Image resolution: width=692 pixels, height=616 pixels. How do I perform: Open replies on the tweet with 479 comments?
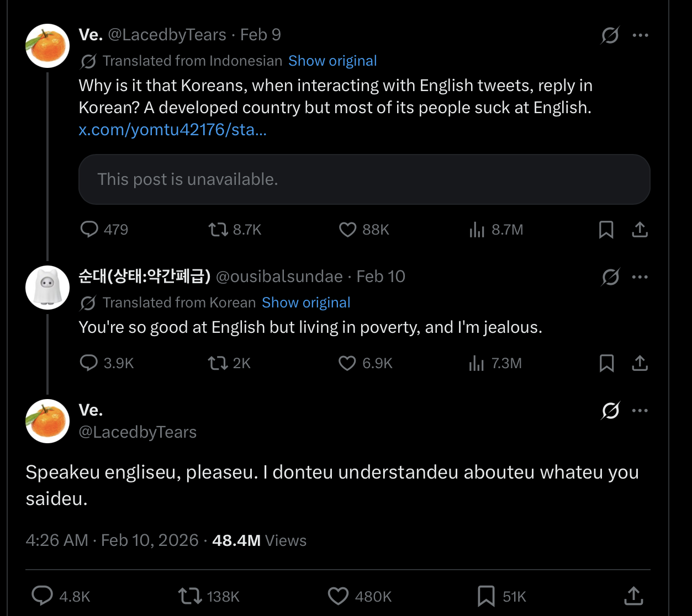(x=89, y=229)
